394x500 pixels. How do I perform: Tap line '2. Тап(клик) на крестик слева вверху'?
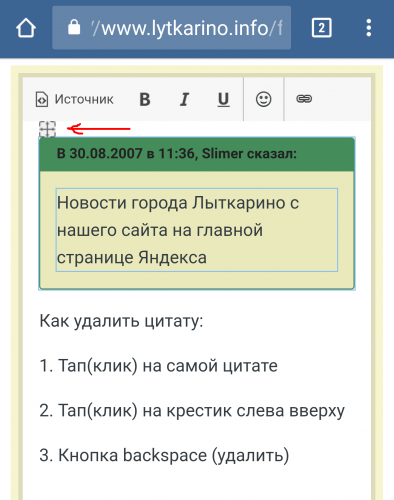coord(192,410)
